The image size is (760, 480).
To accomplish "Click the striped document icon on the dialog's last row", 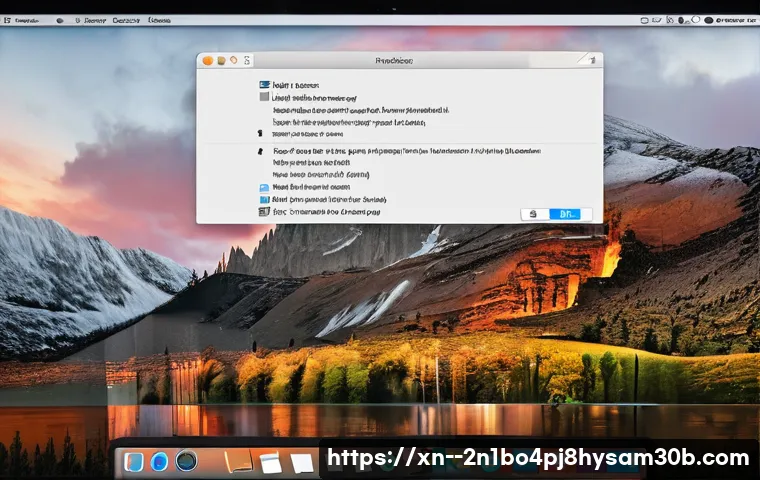I will pyautogui.click(x=265, y=212).
